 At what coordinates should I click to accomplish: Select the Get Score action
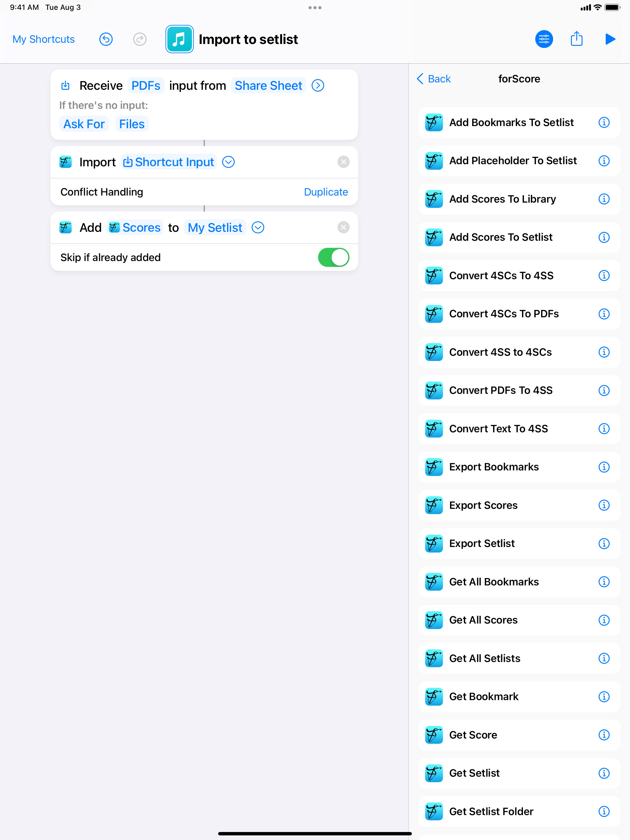click(x=519, y=735)
